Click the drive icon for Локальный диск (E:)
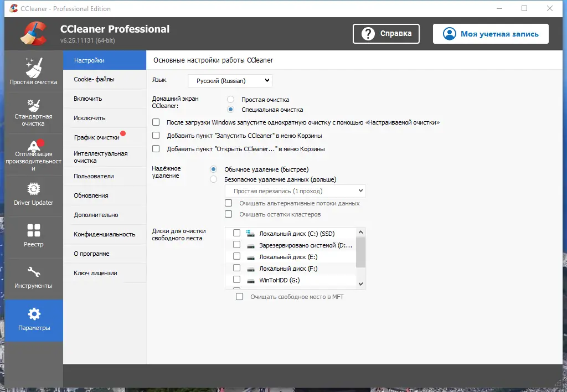Image resolution: width=567 pixels, height=392 pixels. [x=251, y=257]
